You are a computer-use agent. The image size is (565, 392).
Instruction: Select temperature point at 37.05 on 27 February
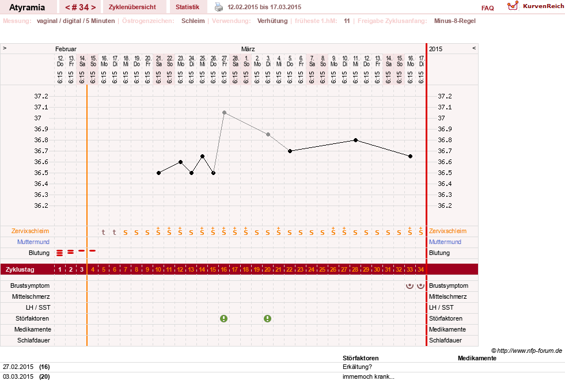pyautogui.click(x=224, y=113)
